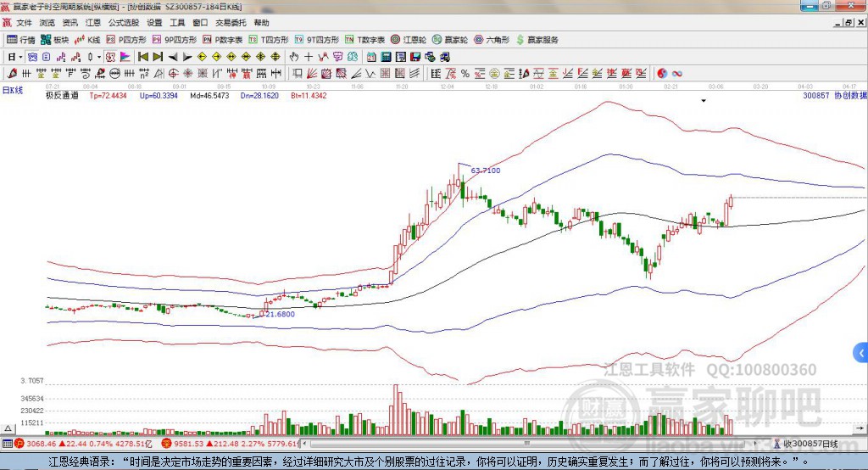The width and height of the screenshot is (868, 470).
Task: Open the 六角形 hexagon tool
Action: (492, 40)
